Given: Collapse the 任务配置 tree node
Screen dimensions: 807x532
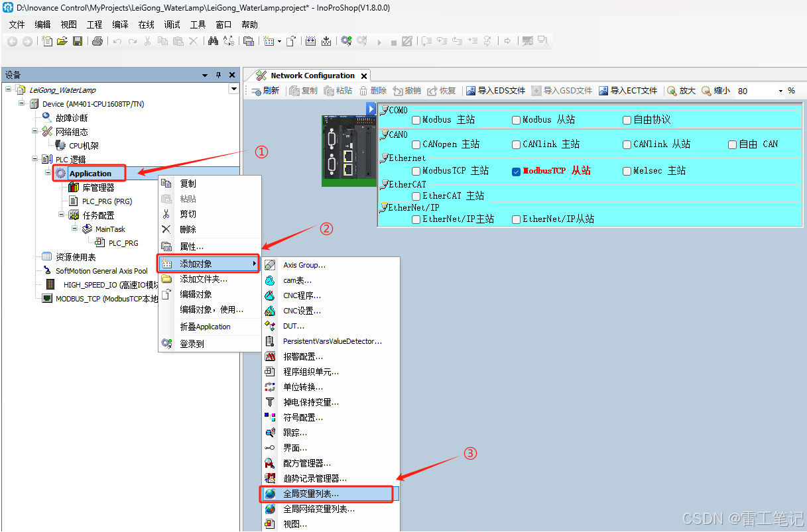Looking at the screenshot, I should 61,215.
